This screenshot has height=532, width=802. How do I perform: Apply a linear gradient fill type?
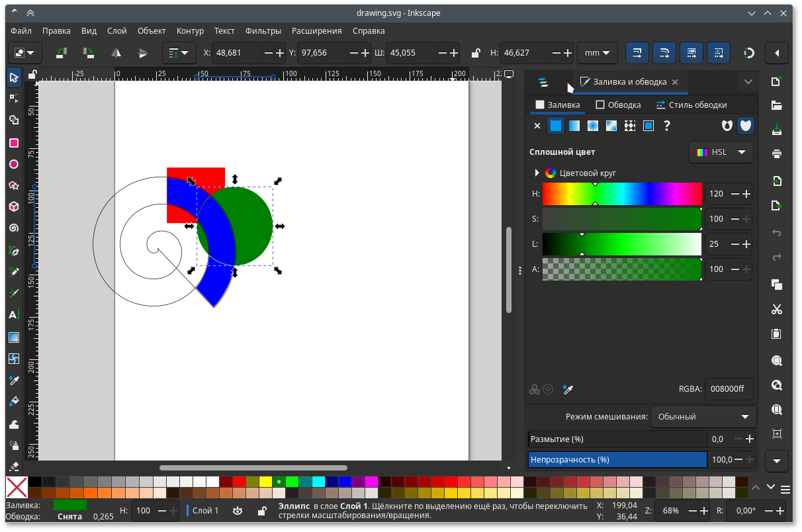coord(574,126)
